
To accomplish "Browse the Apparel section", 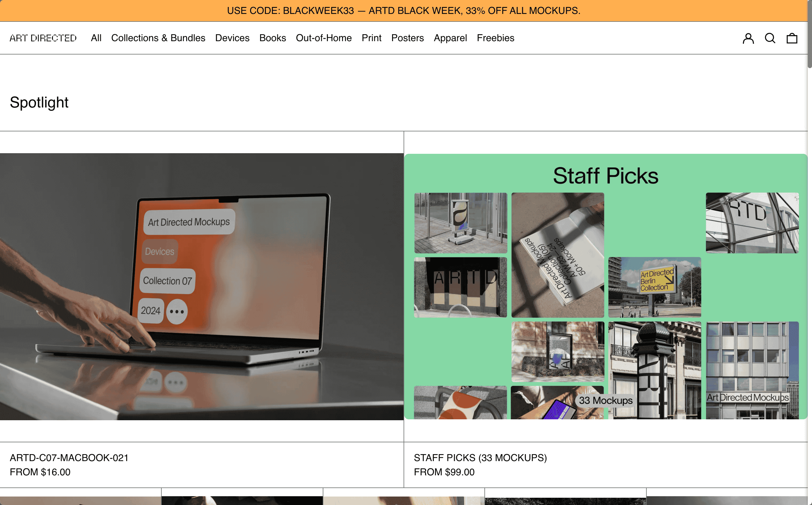I will (x=450, y=38).
